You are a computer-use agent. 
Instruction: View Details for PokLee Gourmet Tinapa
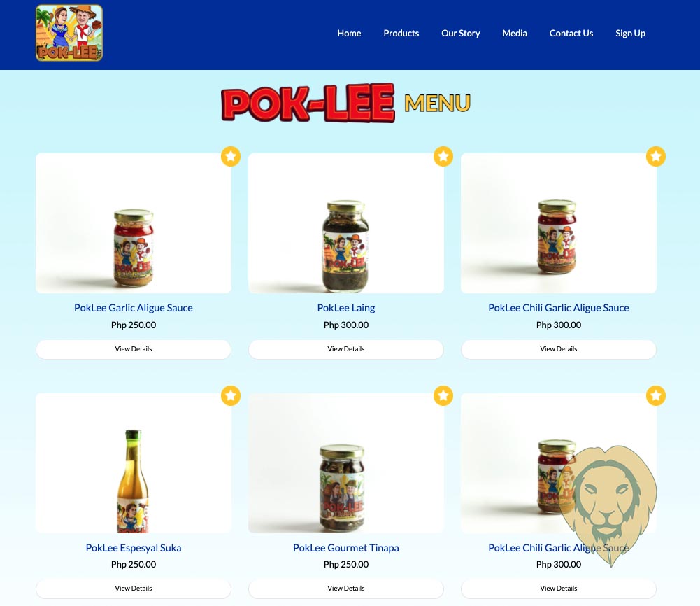(x=346, y=589)
